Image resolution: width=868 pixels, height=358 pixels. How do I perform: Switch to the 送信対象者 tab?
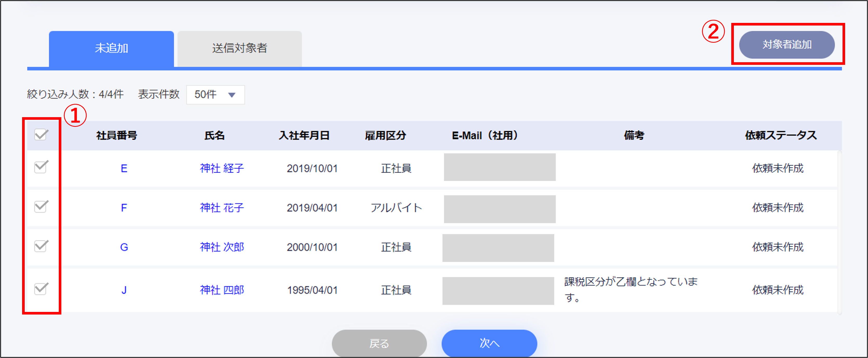click(239, 49)
